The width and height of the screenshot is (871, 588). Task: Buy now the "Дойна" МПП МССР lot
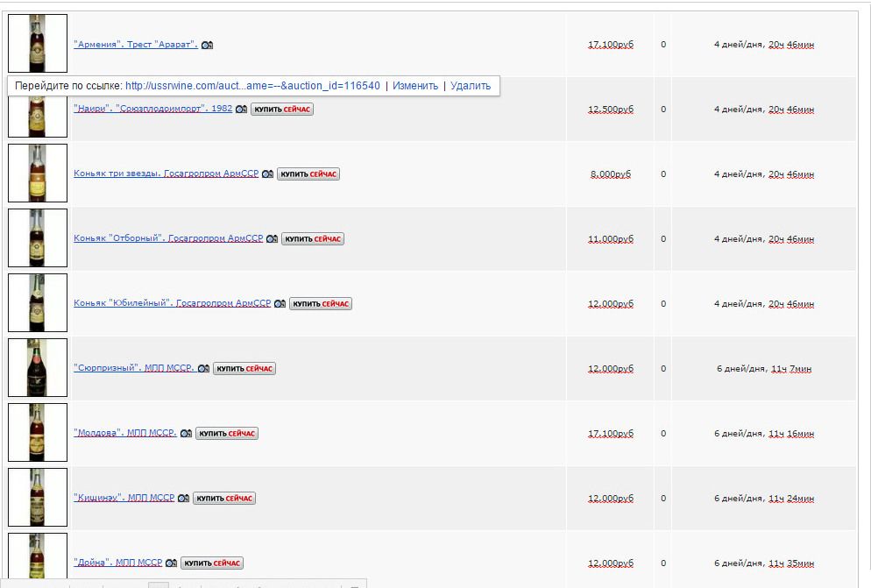212,563
